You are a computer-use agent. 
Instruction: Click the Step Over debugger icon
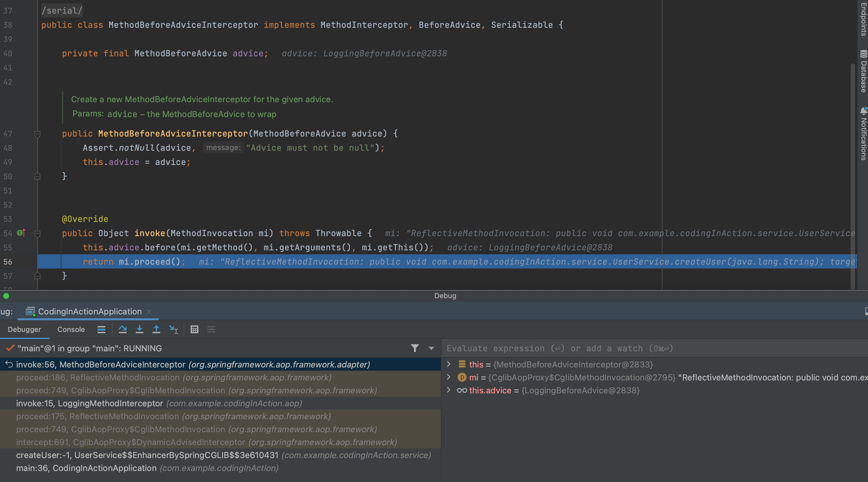tap(123, 329)
